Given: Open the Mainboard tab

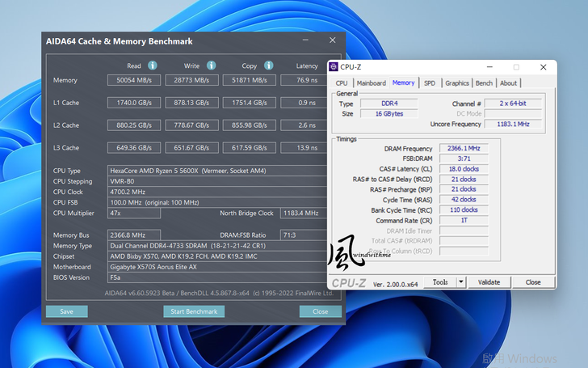Looking at the screenshot, I should tap(371, 83).
